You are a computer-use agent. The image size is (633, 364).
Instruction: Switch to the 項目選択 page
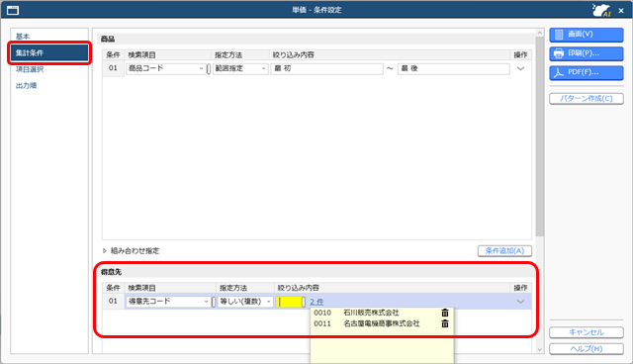30,69
